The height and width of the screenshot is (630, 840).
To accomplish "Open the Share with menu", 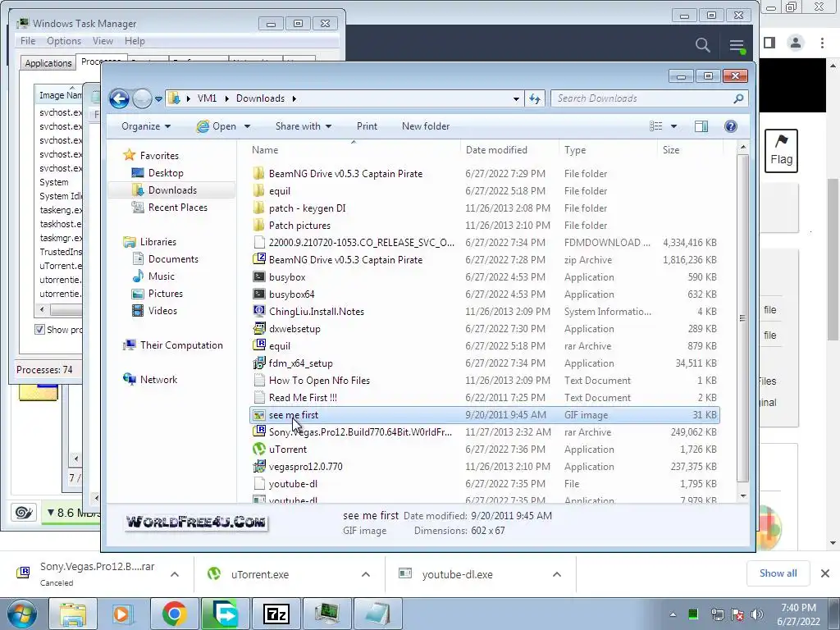I will coord(304,126).
